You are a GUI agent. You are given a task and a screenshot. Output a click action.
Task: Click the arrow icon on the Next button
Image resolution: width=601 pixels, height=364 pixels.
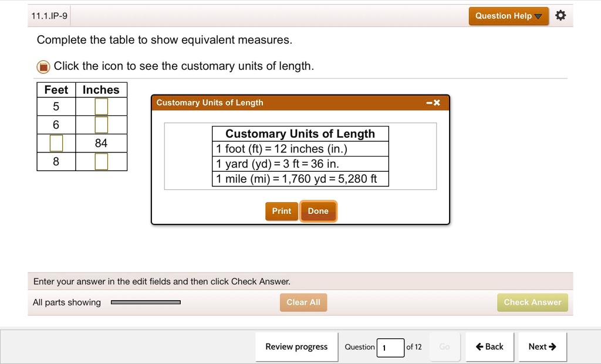[552, 346]
